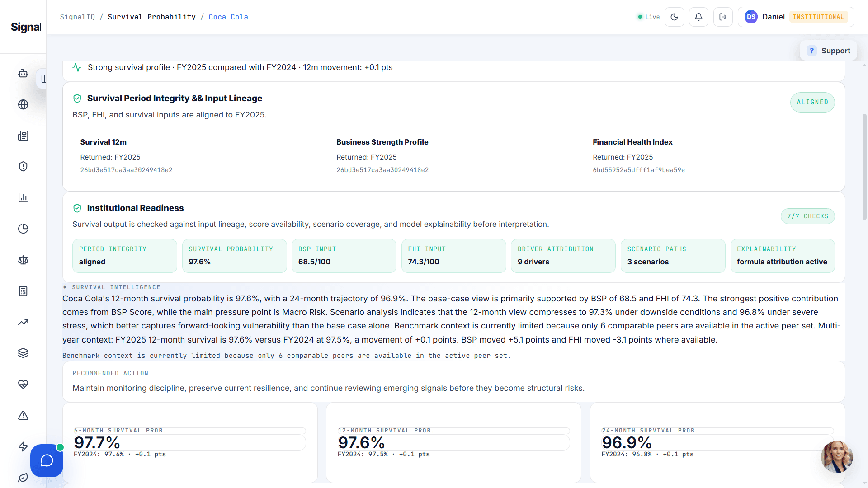The height and width of the screenshot is (488, 868).
Task: Click the ALIGNED status badge
Action: (x=812, y=102)
